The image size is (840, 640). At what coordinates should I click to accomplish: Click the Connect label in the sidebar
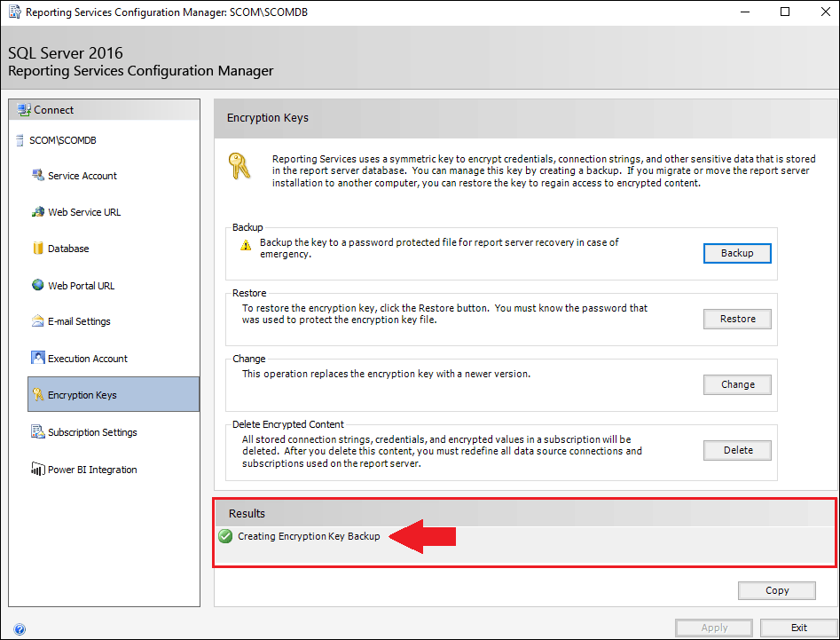(53, 110)
